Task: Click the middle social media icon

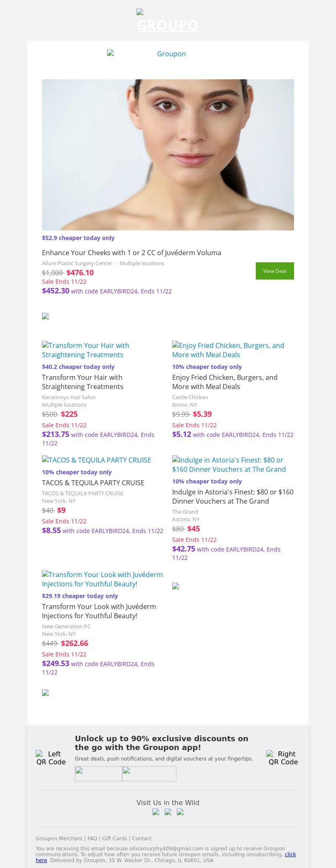Action: [168, 812]
